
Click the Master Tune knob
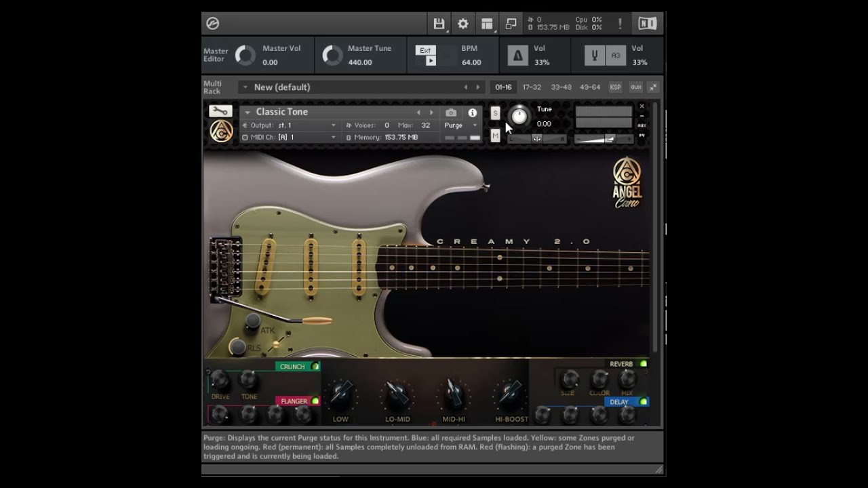[332, 56]
